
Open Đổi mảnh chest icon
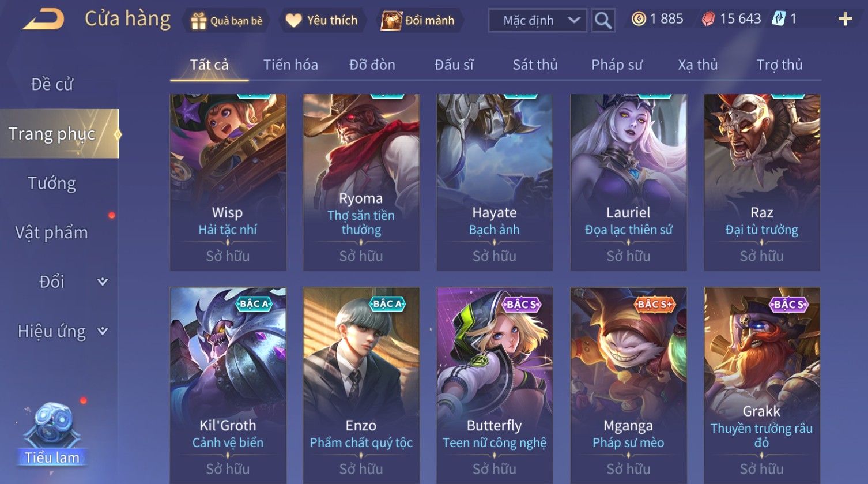point(391,21)
